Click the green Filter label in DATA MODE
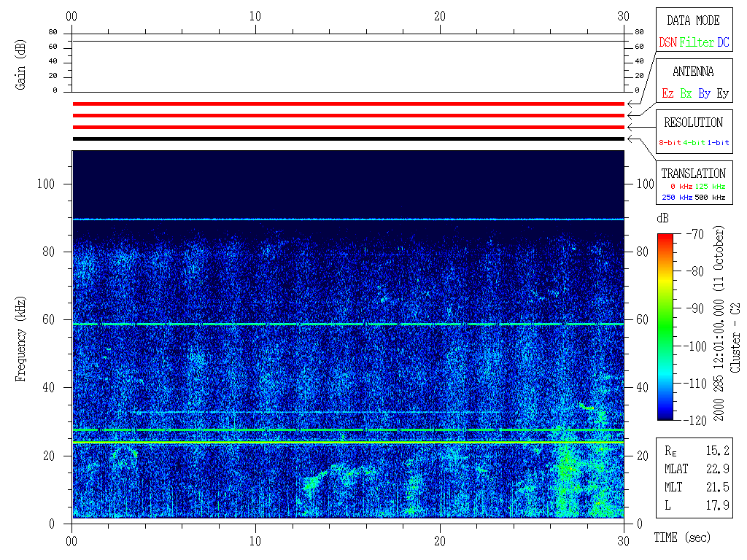The width and height of the screenshot is (747, 560). point(697,43)
